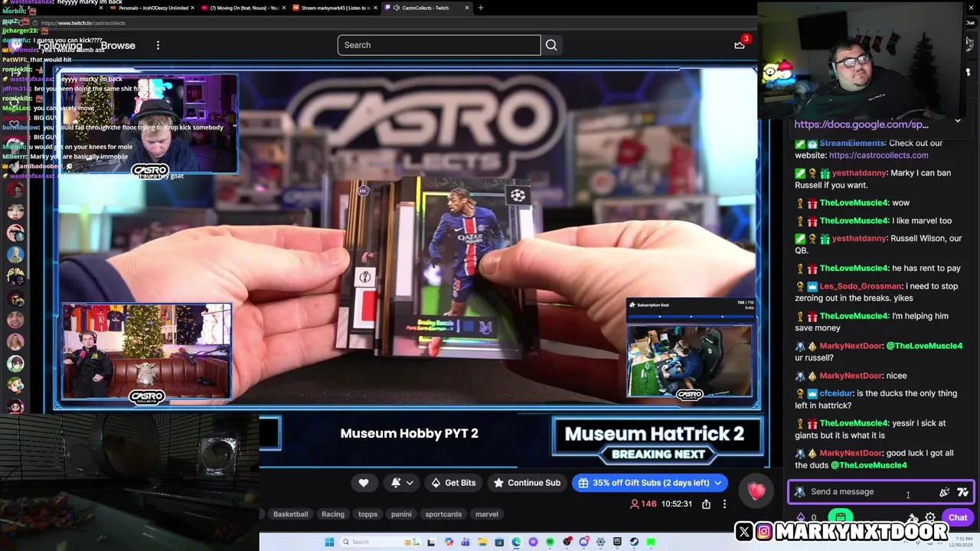Mute the CastroCollects tab audio icon

(397, 8)
